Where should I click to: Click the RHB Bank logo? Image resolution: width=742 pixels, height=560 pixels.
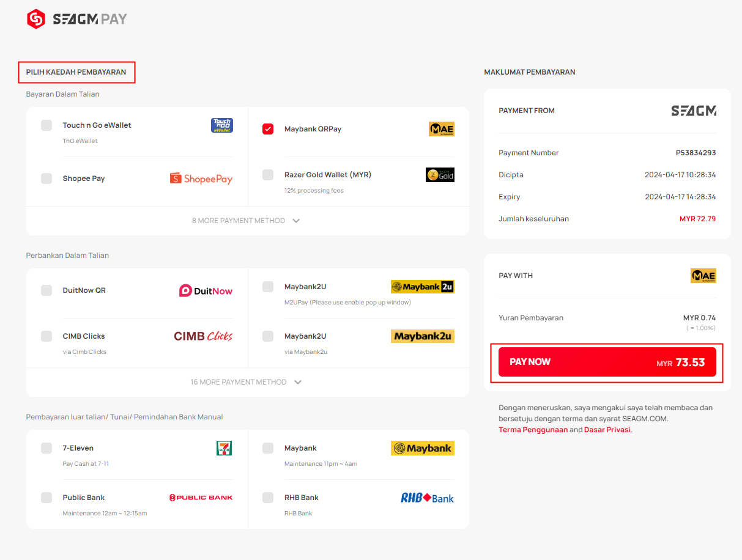point(428,498)
